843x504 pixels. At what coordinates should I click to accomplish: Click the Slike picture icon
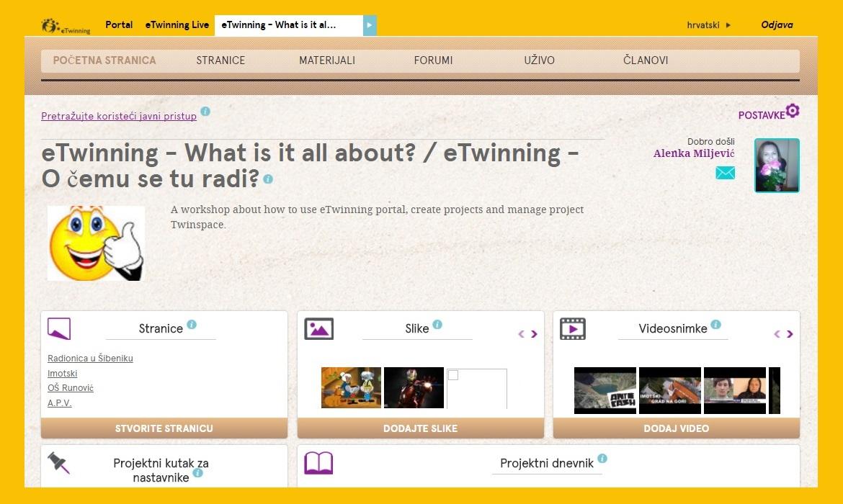(318, 329)
